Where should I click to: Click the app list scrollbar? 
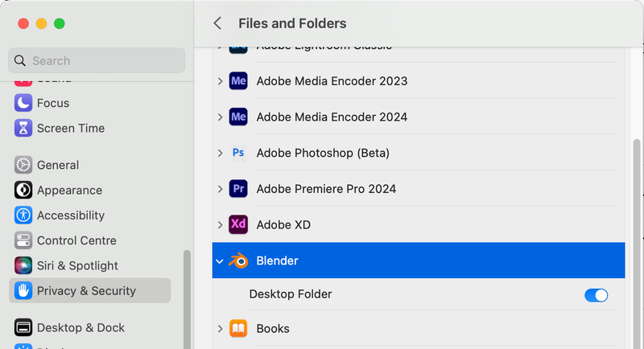pos(637,244)
